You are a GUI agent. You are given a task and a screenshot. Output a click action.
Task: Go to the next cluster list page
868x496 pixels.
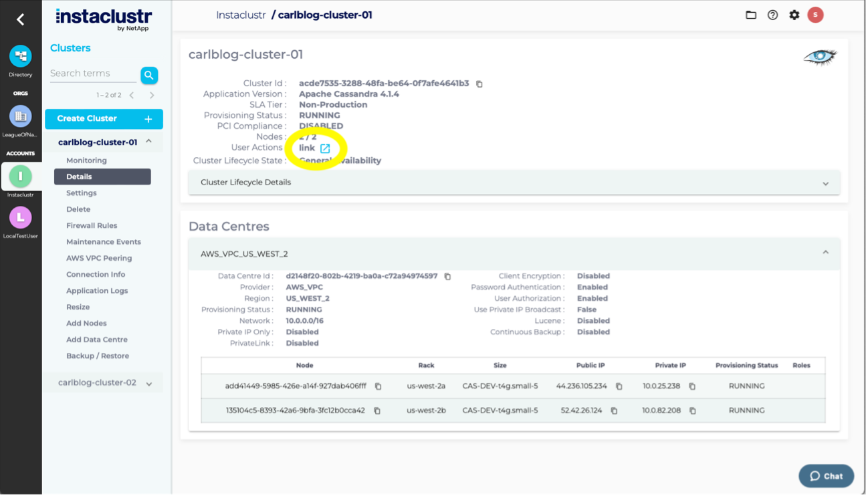point(152,96)
